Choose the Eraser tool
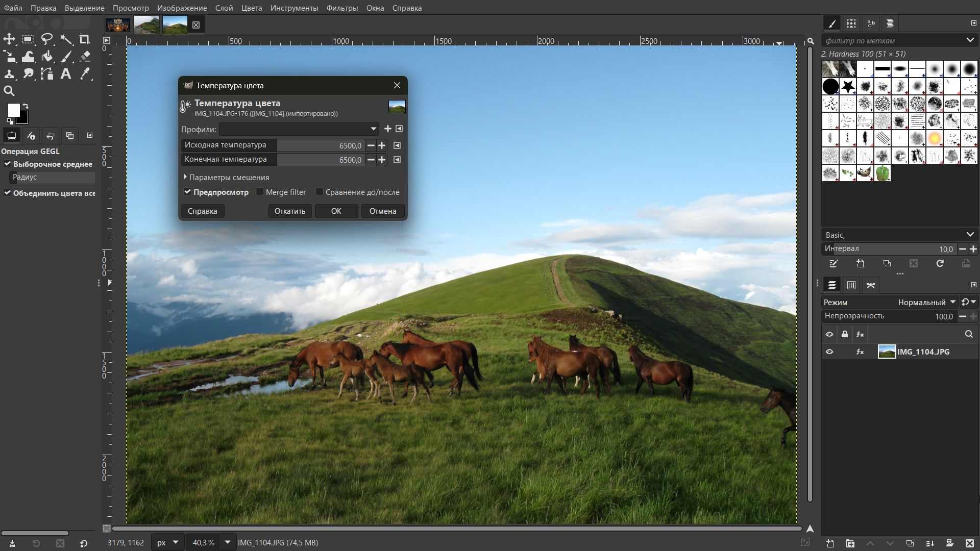The height and width of the screenshot is (551, 980). pos(85,57)
